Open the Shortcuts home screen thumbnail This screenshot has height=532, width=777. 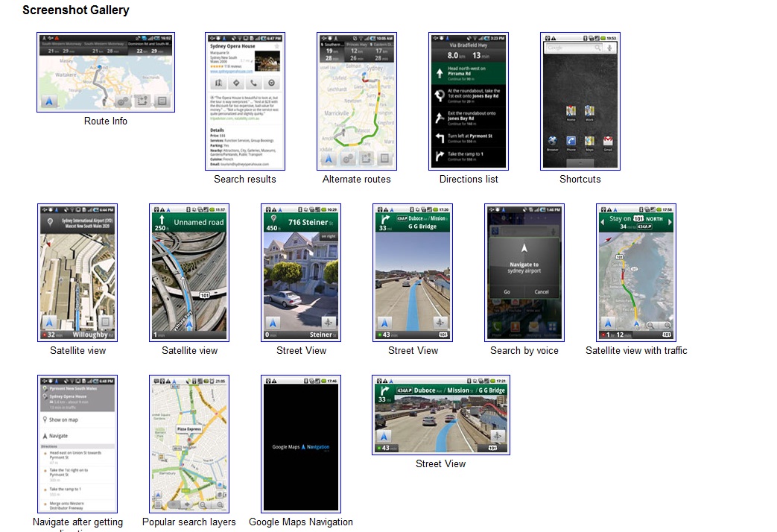580,101
